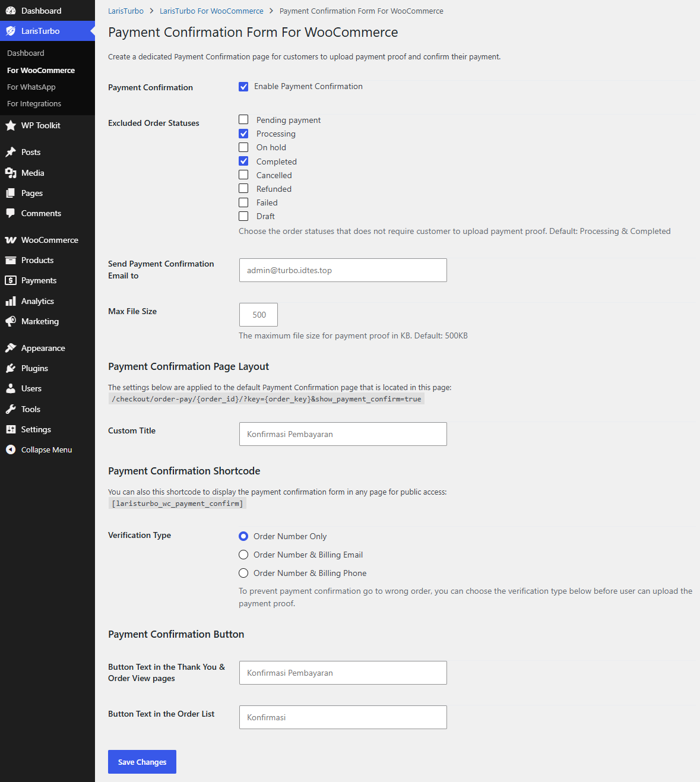
Task: Uncheck the Processing status checkbox
Action: [243, 134]
